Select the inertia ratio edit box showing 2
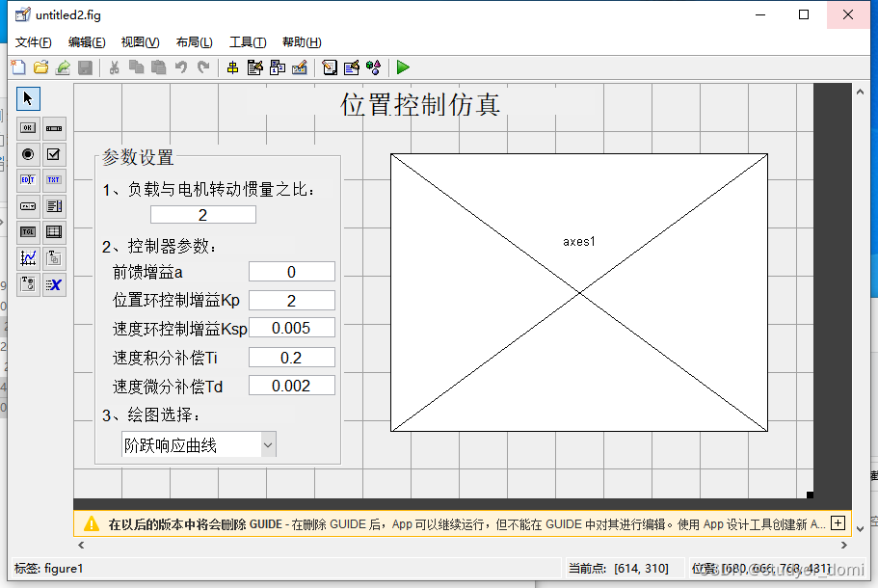878x588 pixels. [203, 215]
